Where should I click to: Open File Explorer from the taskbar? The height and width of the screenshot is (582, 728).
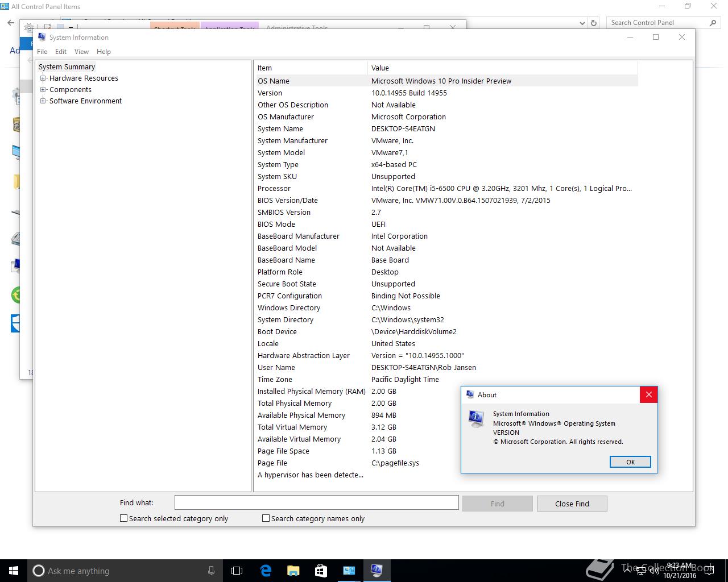point(293,571)
